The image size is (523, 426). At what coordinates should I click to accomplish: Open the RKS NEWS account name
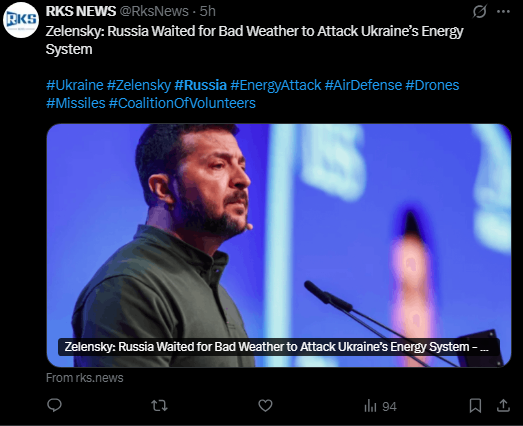click(x=81, y=12)
